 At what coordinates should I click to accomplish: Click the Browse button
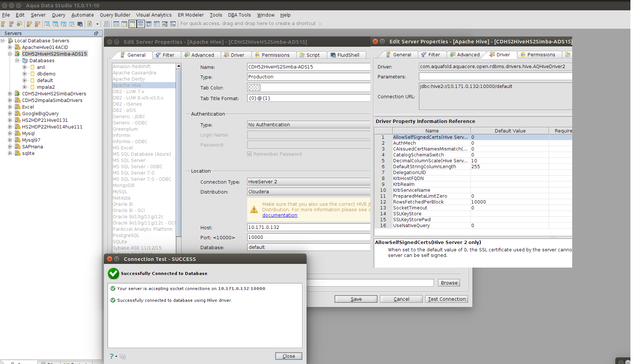click(x=449, y=283)
